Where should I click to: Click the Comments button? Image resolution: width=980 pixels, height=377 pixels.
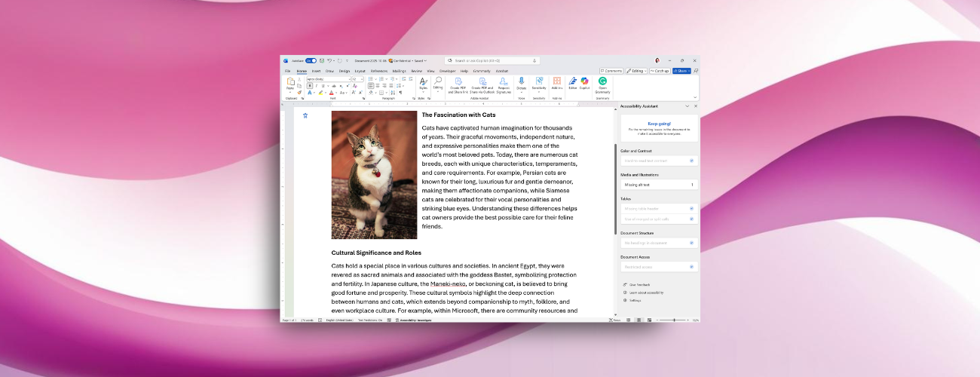[611, 71]
